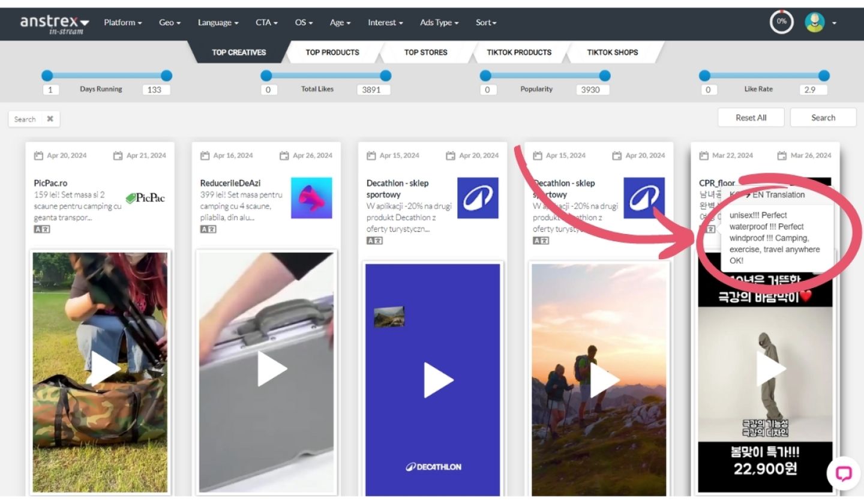The height and width of the screenshot is (504, 864).
Task: Switch to the Top Products tab
Action: 332,52
